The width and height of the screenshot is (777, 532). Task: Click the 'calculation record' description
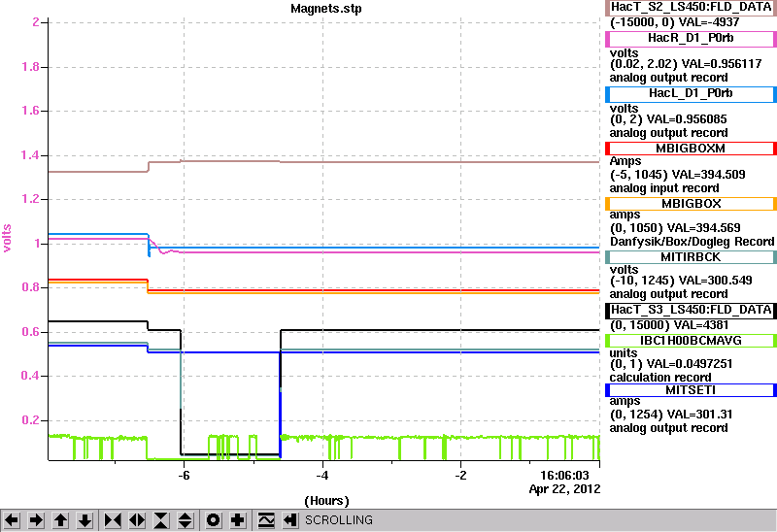[660, 378]
